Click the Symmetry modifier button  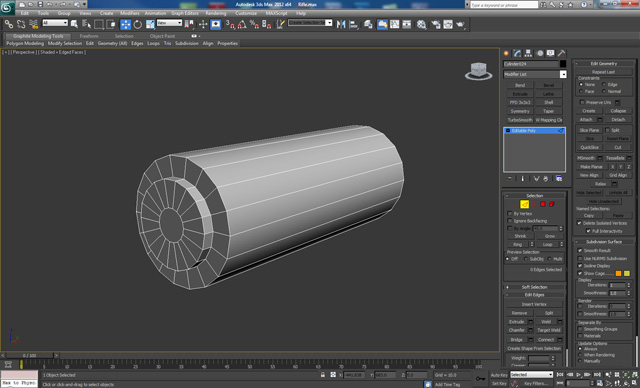click(x=520, y=111)
